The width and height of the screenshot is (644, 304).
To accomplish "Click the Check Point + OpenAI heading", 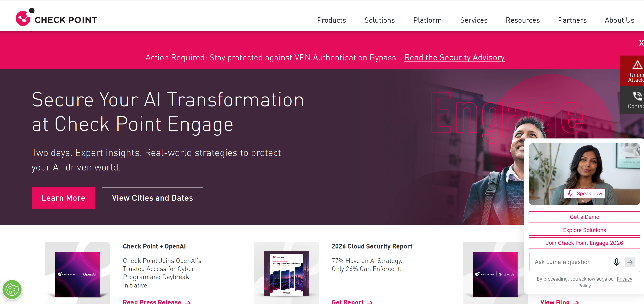I will pyautogui.click(x=154, y=246).
